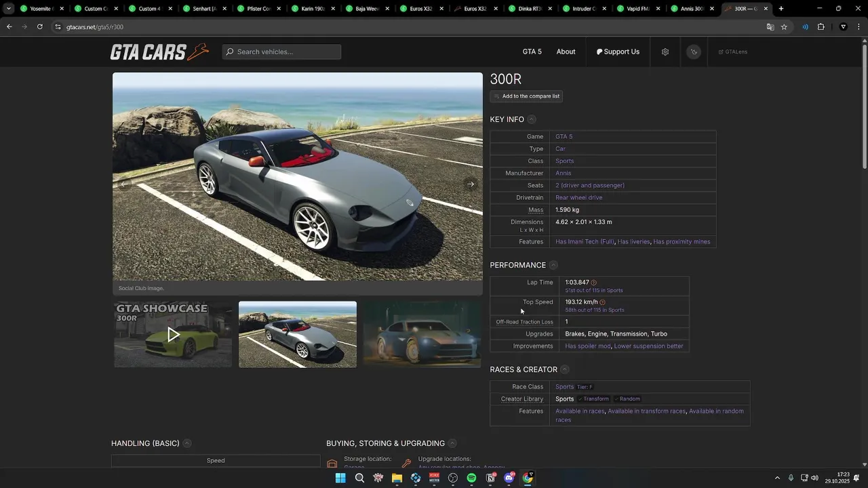Click the search magnifier icon in vehicle search
The height and width of the screenshot is (488, 868).
(x=230, y=52)
